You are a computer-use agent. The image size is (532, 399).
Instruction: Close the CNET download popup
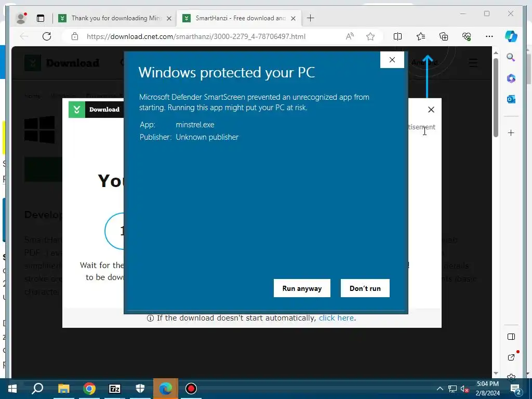point(431,110)
